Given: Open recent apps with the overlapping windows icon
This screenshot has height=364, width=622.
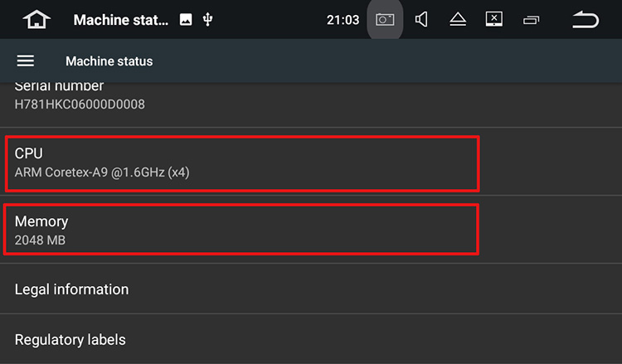Looking at the screenshot, I should pos(531,20).
